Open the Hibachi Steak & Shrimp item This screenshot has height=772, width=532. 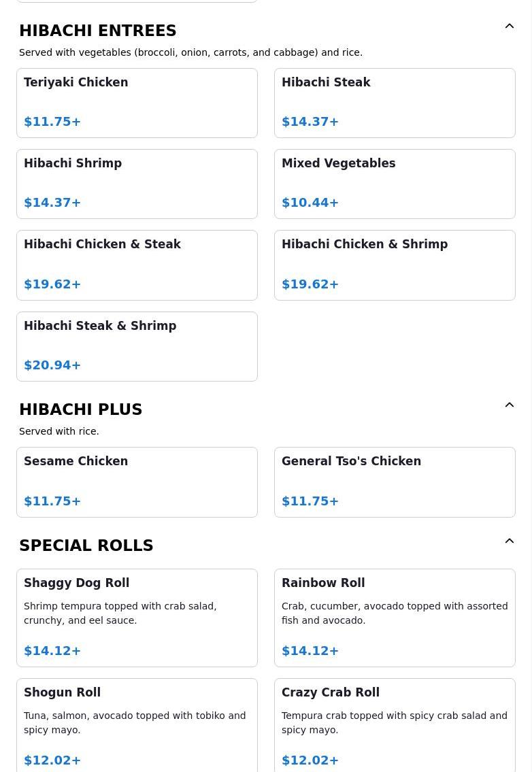tap(137, 346)
